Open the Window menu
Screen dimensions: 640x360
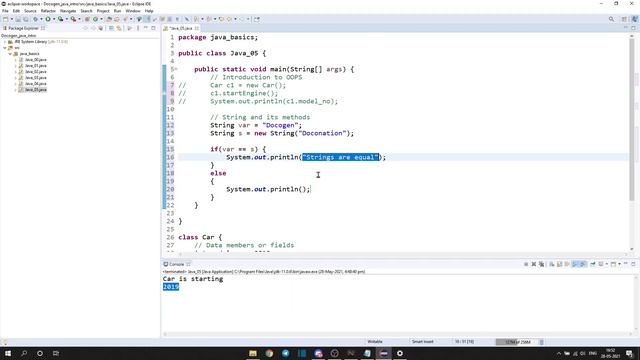pyautogui.click(x=133, y=11)
